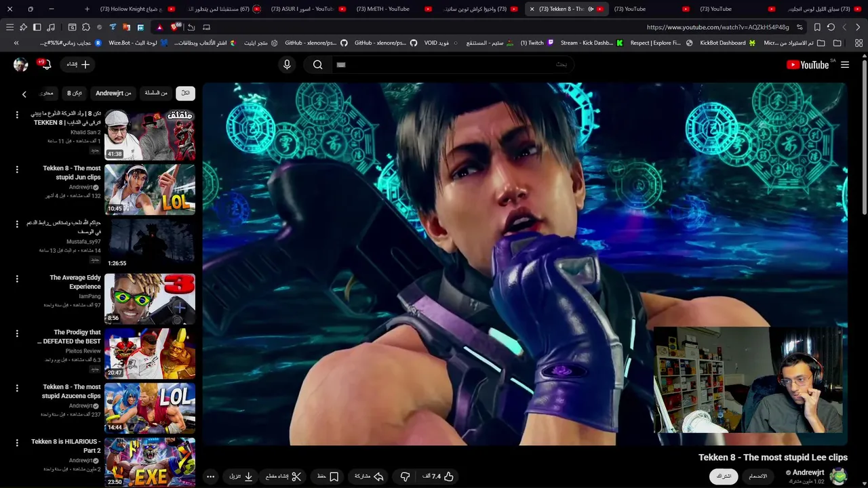Viewport: 868px width, 488px height.
Task: Go to YouTube home via the logo
Action: click(x=807, y=64)
